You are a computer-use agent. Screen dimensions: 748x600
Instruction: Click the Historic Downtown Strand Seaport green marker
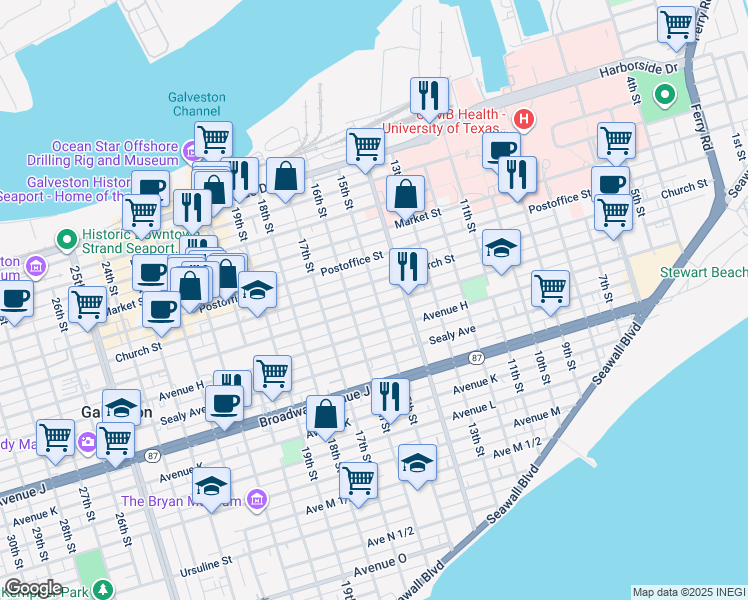tap(66, 239)
